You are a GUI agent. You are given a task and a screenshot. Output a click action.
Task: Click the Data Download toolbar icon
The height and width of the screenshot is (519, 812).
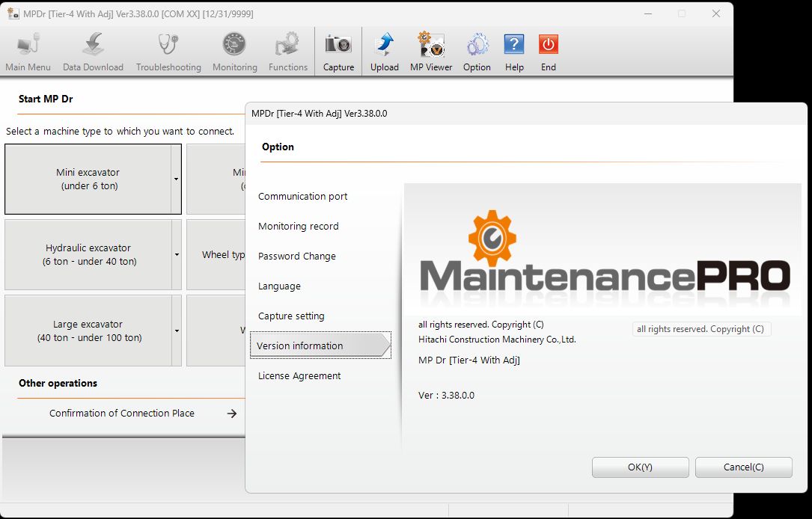point(94,52)
